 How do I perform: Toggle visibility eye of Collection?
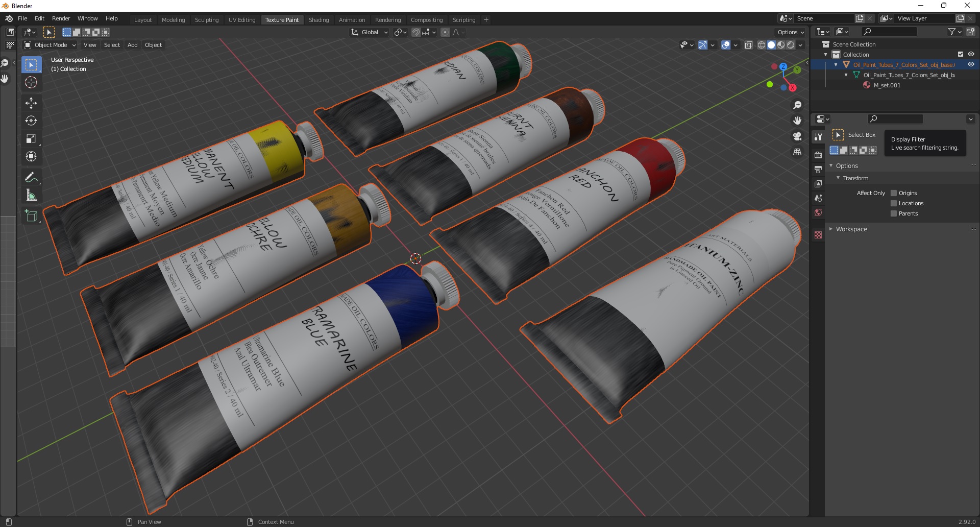click(971, 54)
